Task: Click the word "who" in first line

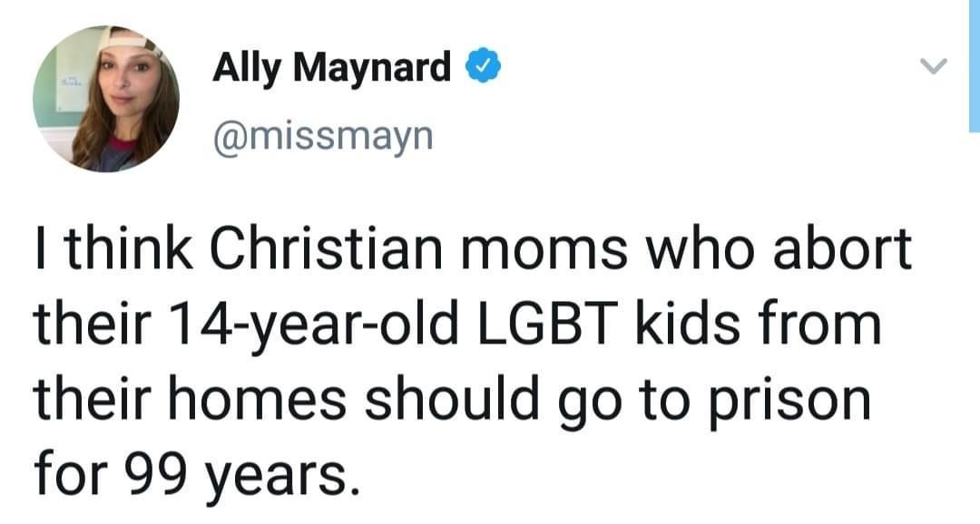Action: pos(700,247)
